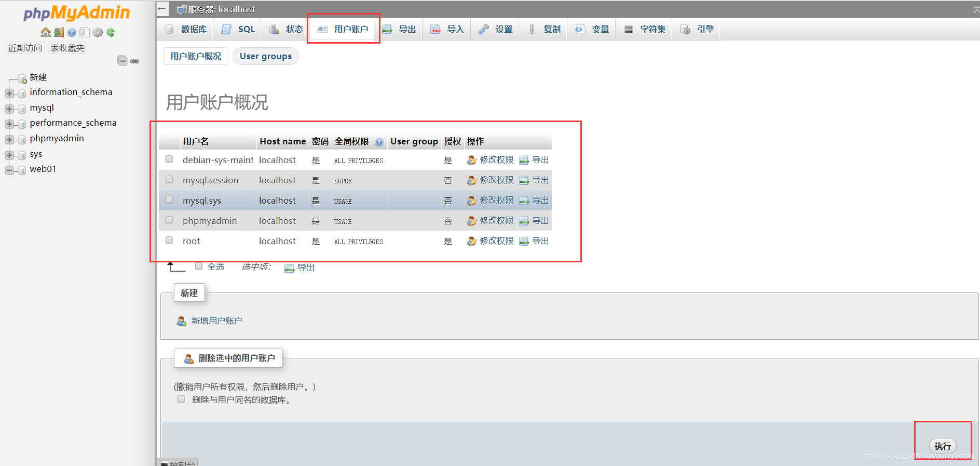Check the debian-sys-maint user checkbox
The width and height of the screenshot is (980, 466).
tap(169, 159)
